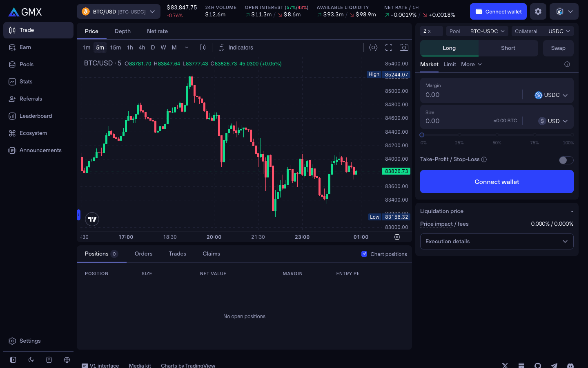Click the time axis settings icon
Viewport: 588px width, 368px height.
point(397,237)
